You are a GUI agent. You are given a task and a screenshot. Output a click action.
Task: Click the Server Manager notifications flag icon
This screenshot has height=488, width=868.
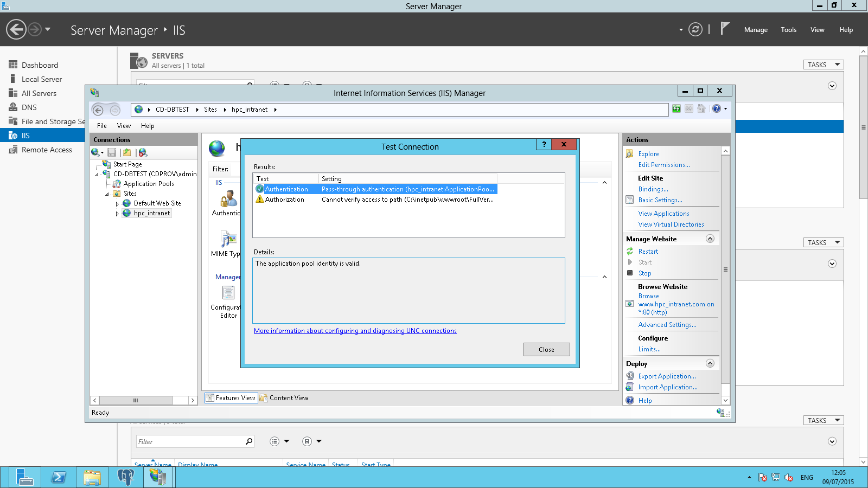[x=725, y=28]
